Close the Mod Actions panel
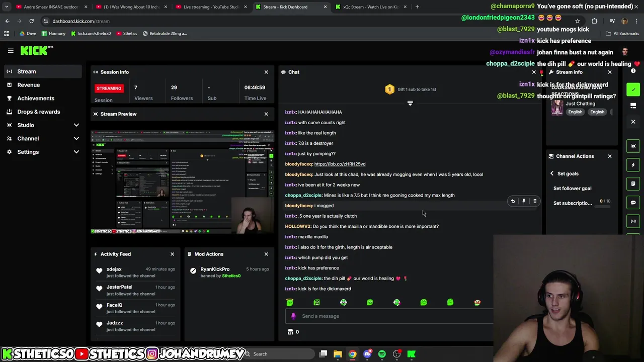Viewport: 644px width, 362px height. (x=266, y=254)
